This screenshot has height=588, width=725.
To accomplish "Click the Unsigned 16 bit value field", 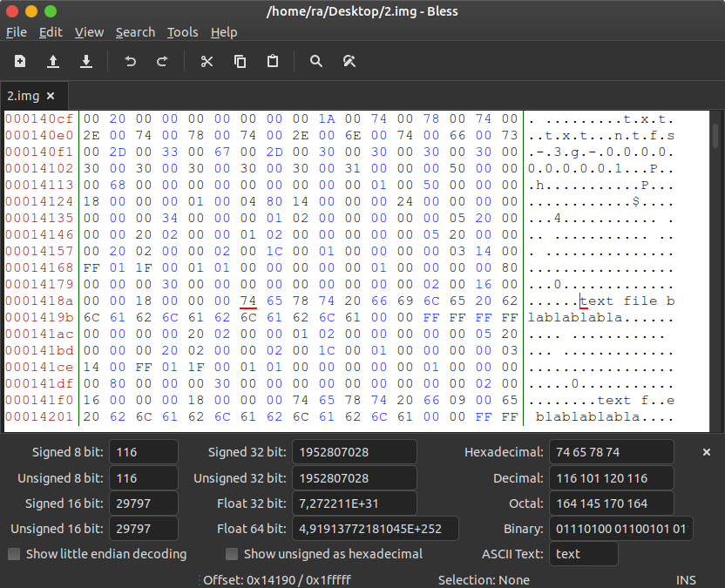I will [143, 529].
